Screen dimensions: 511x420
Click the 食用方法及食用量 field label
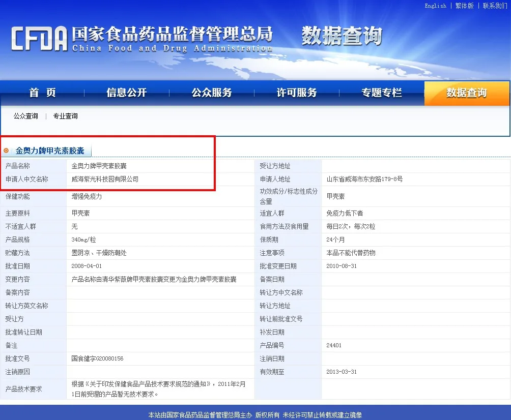point(284,226)
